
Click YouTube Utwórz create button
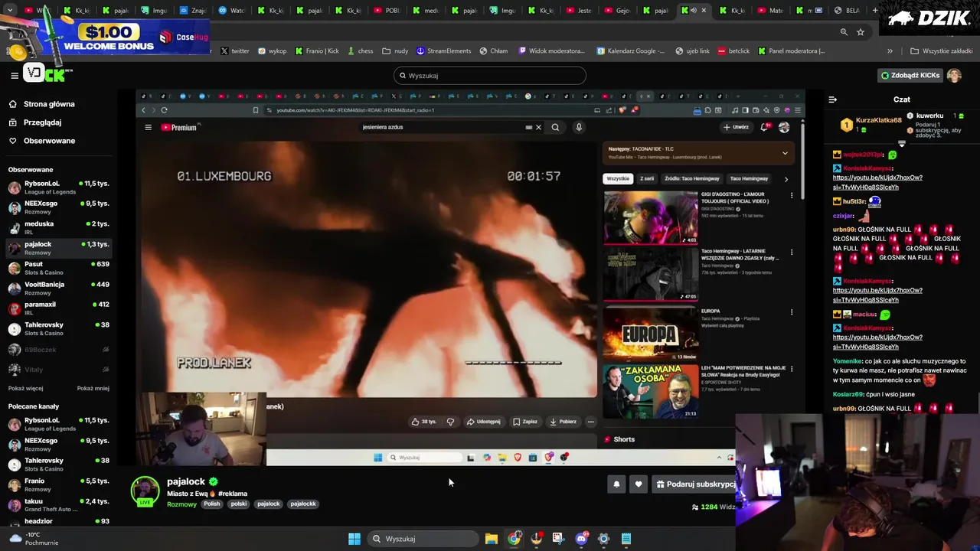[x=736, y=127]
